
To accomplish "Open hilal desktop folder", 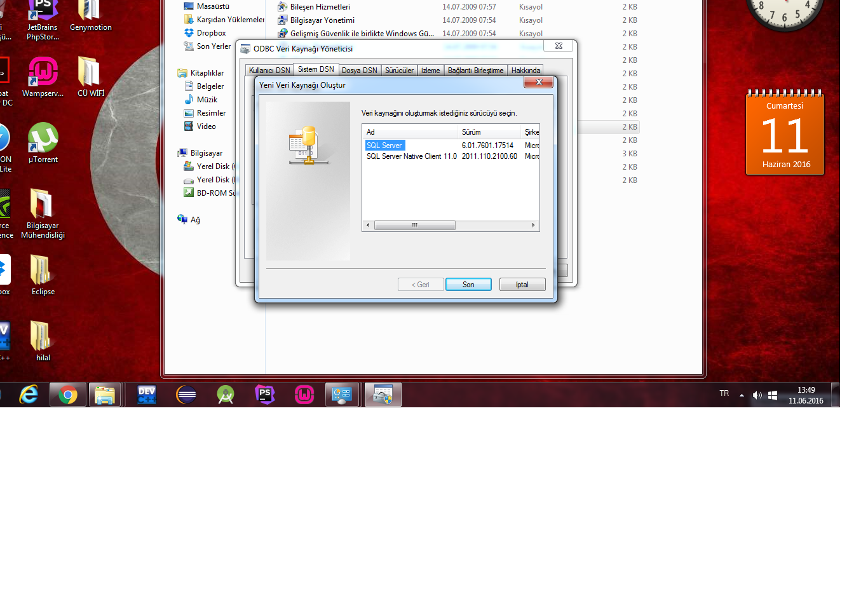I will point(43,341).
